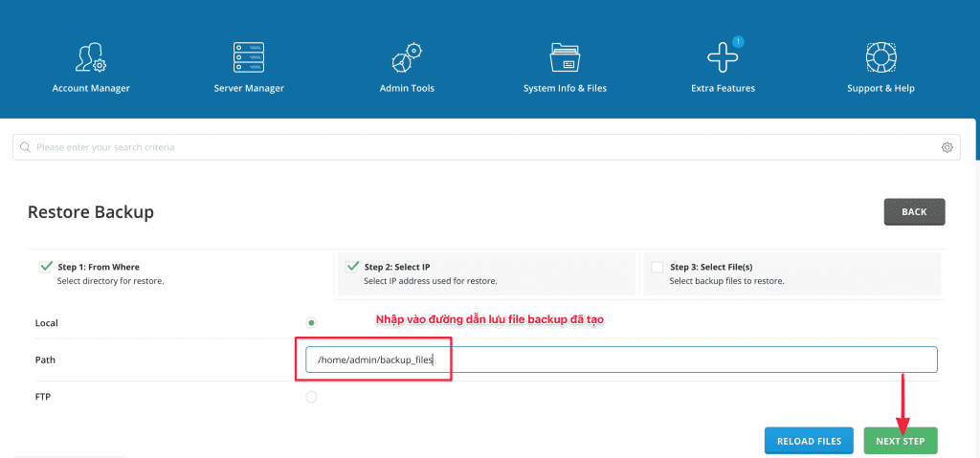980x458 pixels.
Task: Toggle the Step 1 From Where checkbox
Action: pyautogui.click(x=45, y=267)
